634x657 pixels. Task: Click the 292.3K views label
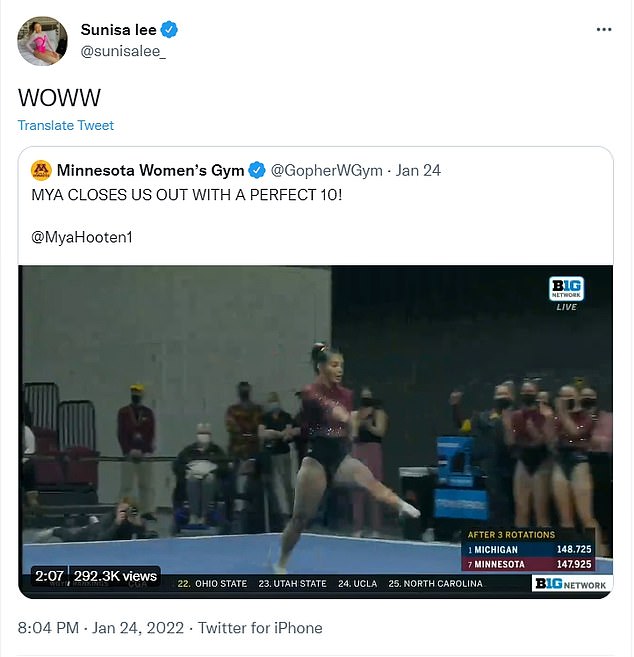coord(115,576)
